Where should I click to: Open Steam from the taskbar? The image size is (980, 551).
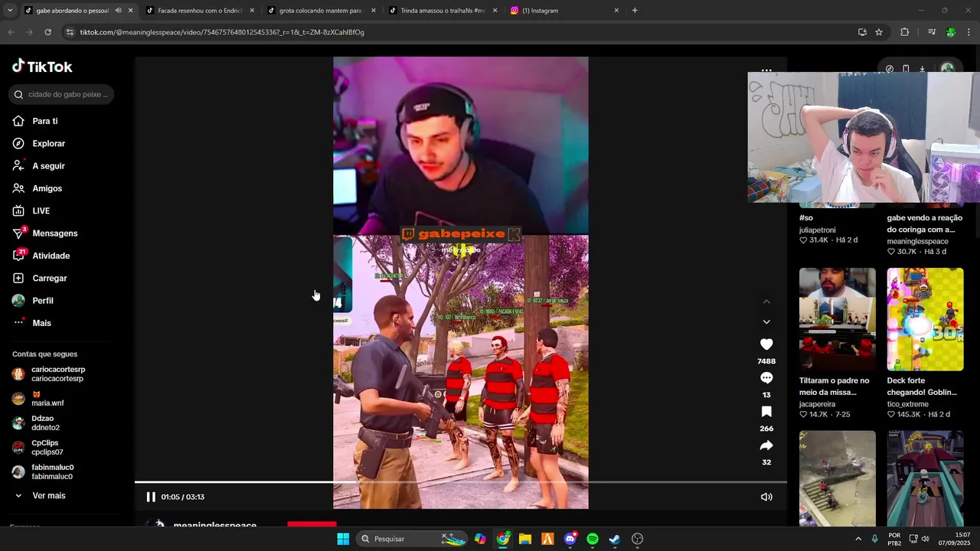tap(615, 539)
